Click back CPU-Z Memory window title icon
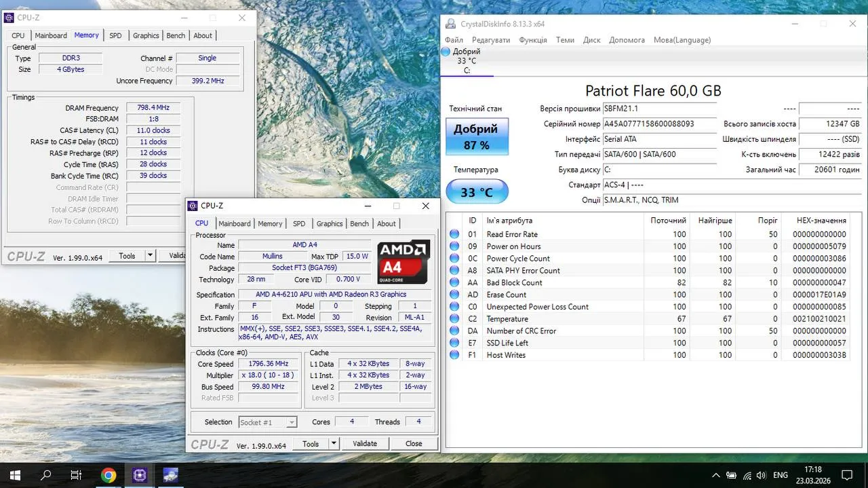Image resolution: width=868 pixels, height=488 pixels. click(9, 18)
